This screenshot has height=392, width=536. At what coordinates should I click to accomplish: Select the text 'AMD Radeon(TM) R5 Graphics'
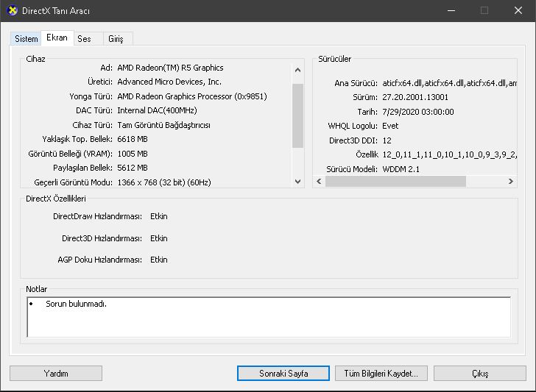point(170,68)
